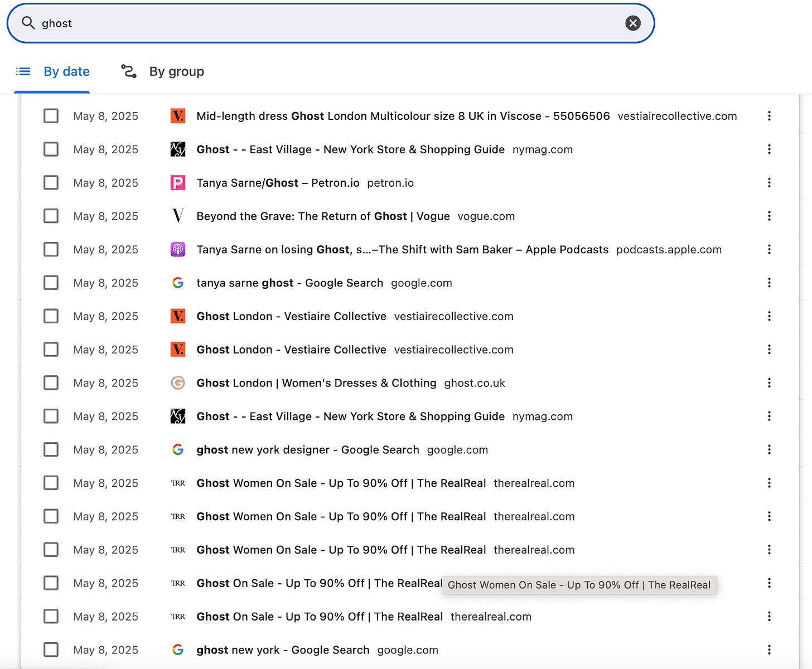Click the list icon beside By date
The width and height of the screenshot is (812, 669).
[23, 71]
